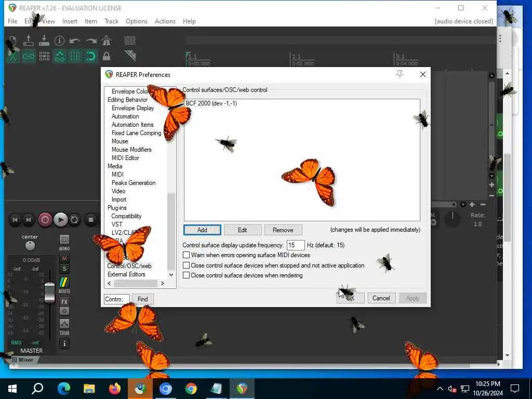Screen dimensions: 532x399
Task: Toggle envelope points move icon
Action: coord(60,56)
